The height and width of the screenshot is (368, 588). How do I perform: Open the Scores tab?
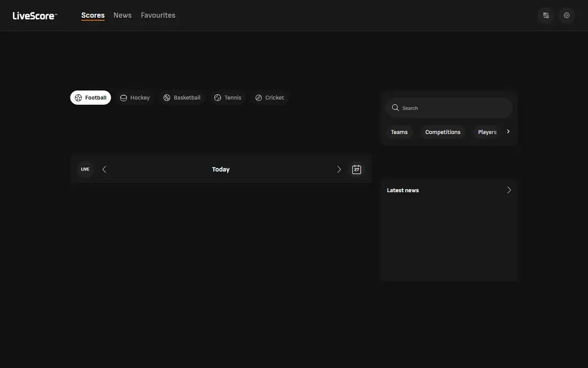[93, 16]
